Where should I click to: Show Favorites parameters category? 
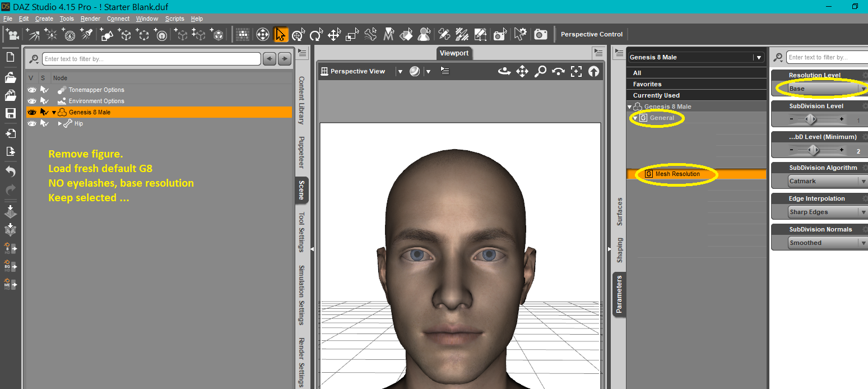[x=697, y=84]
